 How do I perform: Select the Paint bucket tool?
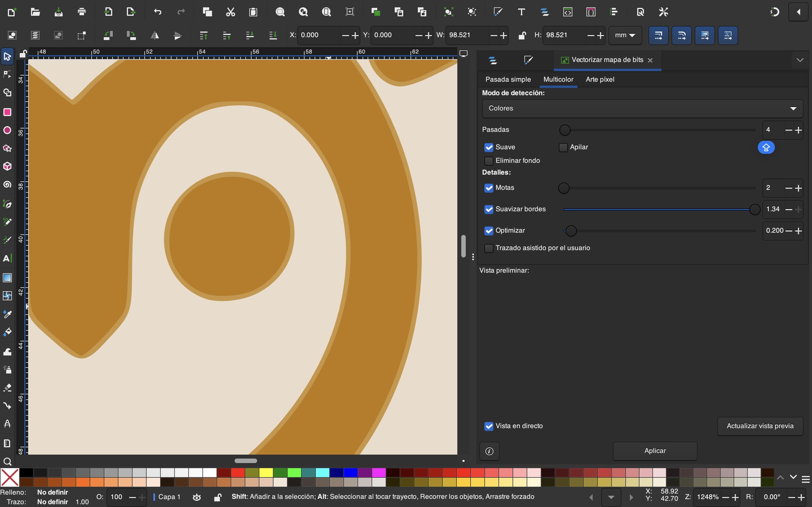tap(7, 332)
